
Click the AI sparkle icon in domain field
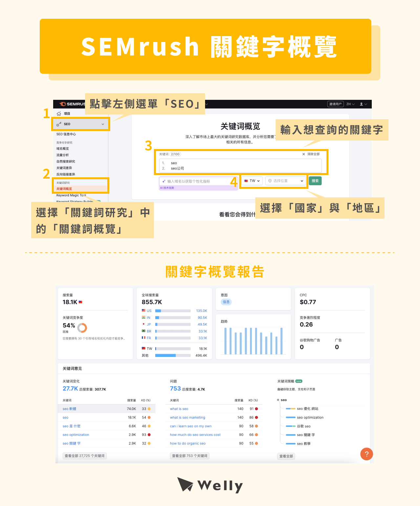[164, 181]
